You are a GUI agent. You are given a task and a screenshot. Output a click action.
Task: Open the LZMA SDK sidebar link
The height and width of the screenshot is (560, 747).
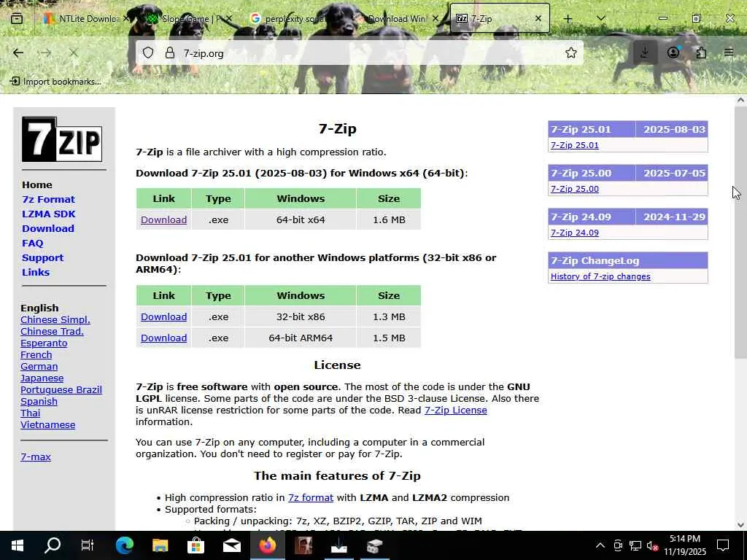point(49,214)
